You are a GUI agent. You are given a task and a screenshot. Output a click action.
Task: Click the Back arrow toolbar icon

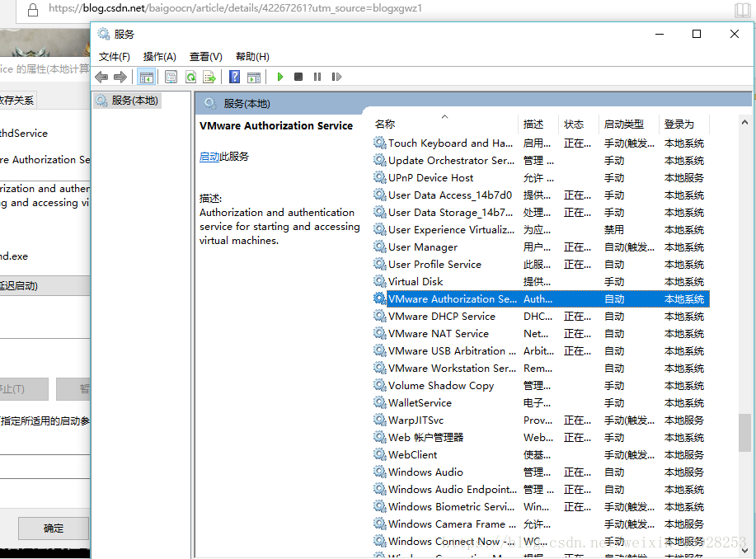(101, 77)
